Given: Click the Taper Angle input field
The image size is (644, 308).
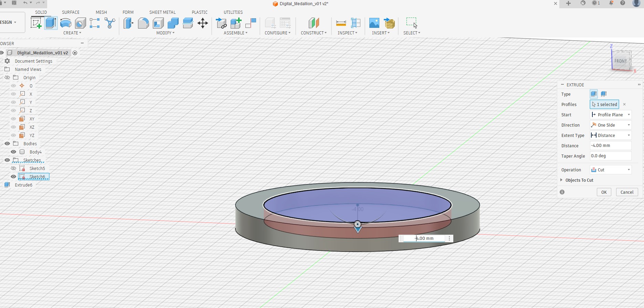Looking at the screenshot, I should coord(610,156).
